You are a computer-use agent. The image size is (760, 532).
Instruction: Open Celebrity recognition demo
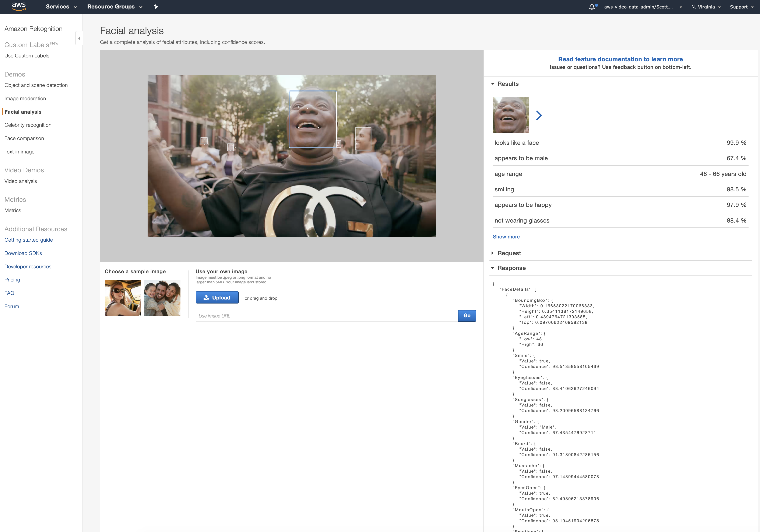[28, 125]
